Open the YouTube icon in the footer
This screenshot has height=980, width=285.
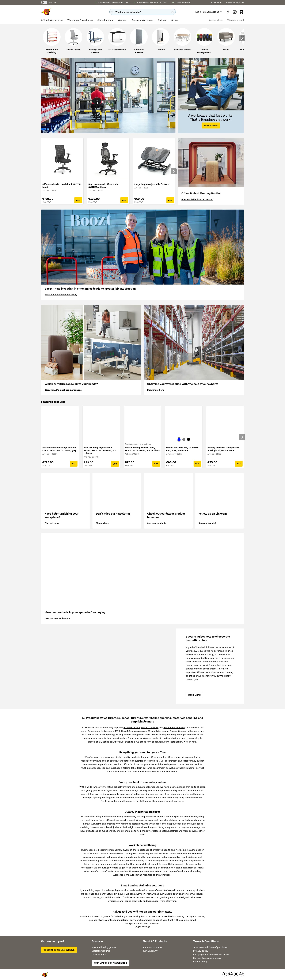click(x=236, y=974)
